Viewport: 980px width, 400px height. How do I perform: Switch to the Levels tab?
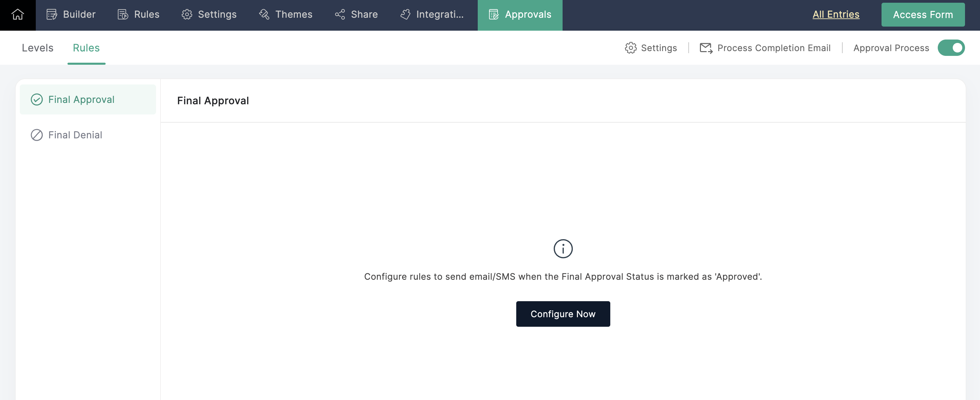pos(37,48)
